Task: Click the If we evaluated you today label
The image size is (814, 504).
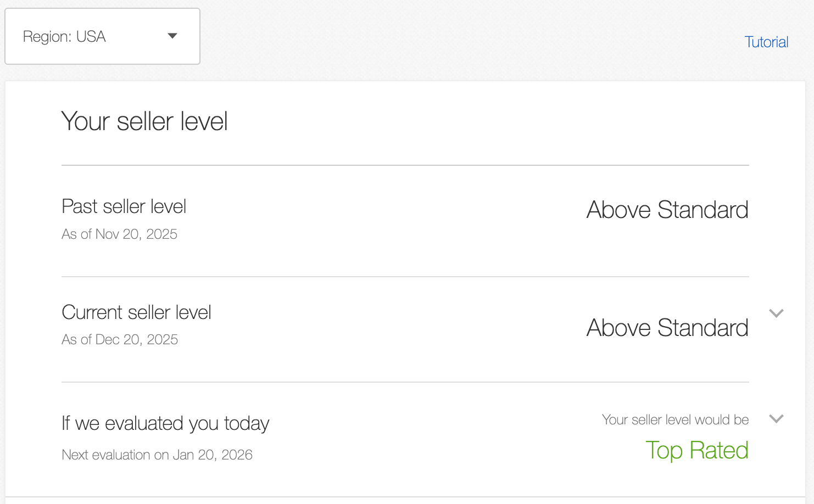Action: (165, 423)
